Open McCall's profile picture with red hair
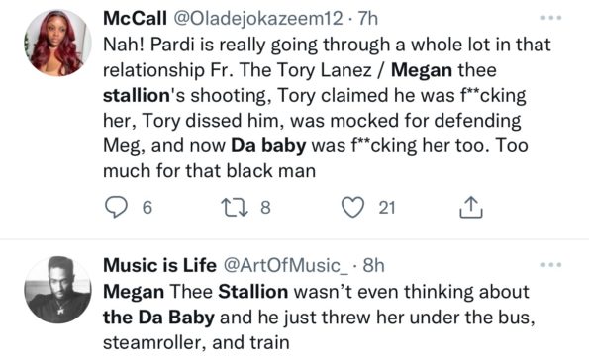 57,43
